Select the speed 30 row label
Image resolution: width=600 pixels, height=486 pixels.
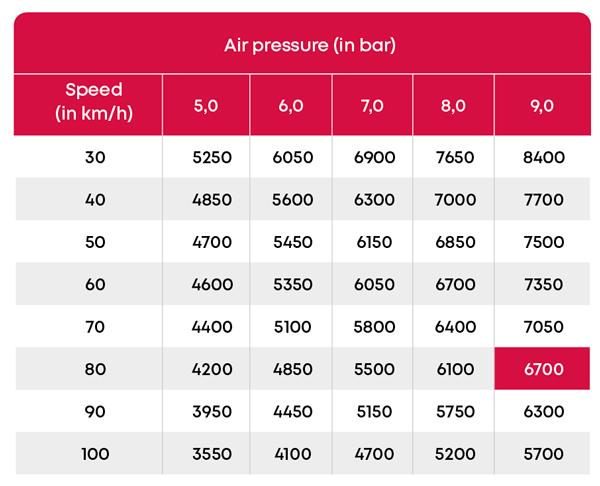click(95, 157)
